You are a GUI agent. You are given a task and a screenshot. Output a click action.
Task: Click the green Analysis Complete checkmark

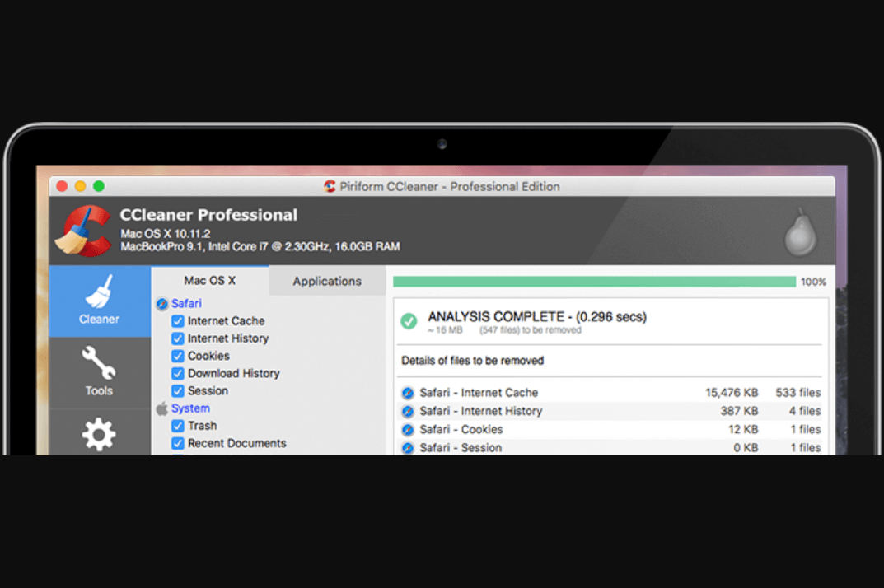click(409, 321)
